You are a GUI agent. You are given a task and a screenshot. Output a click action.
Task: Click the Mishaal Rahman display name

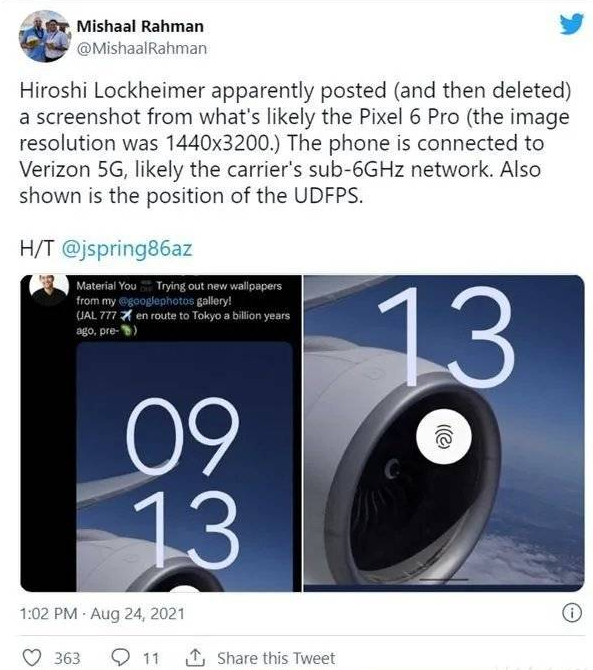(x=140, y=26)
